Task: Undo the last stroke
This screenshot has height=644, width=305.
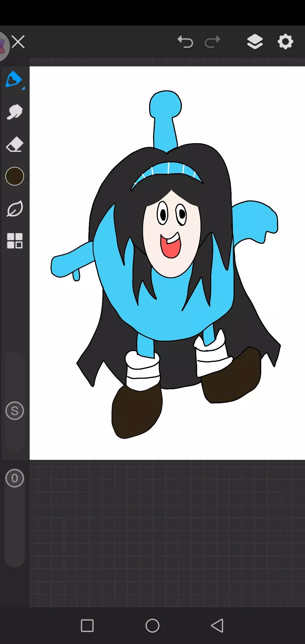Action: tap(185, 42)
